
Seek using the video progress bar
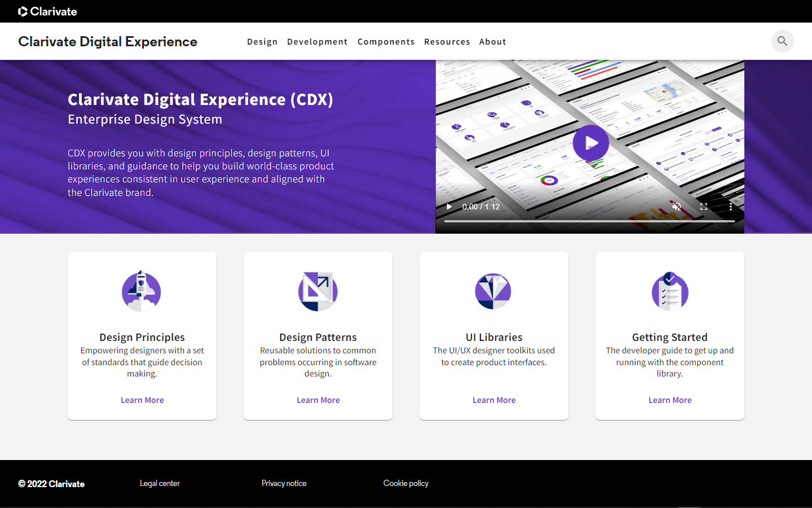coord(589,221)
